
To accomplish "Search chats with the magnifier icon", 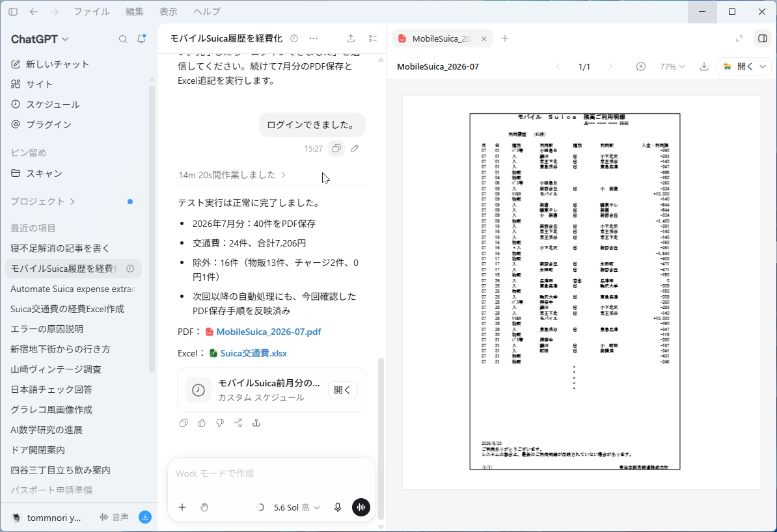I will point(123,39).
